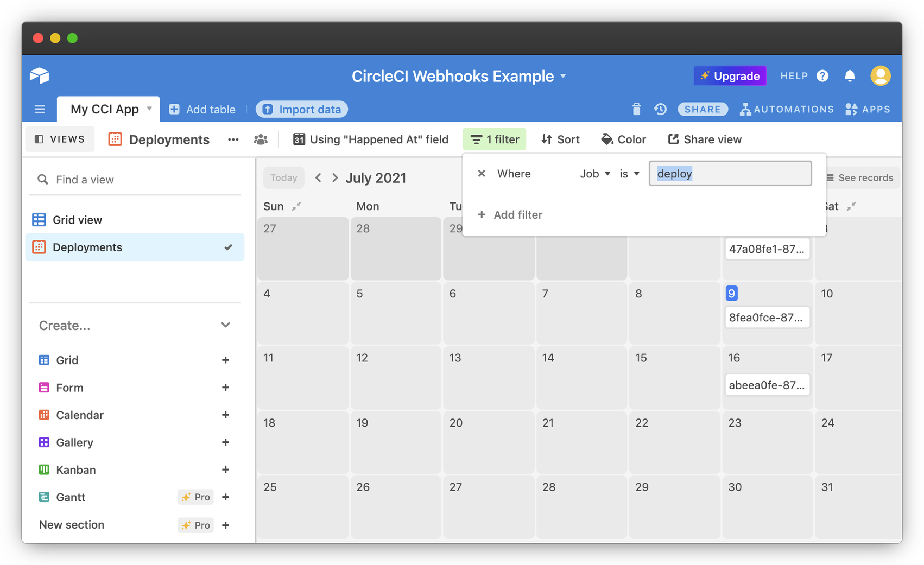
Task: Go to previous month arrow
Action: (319, 177)
